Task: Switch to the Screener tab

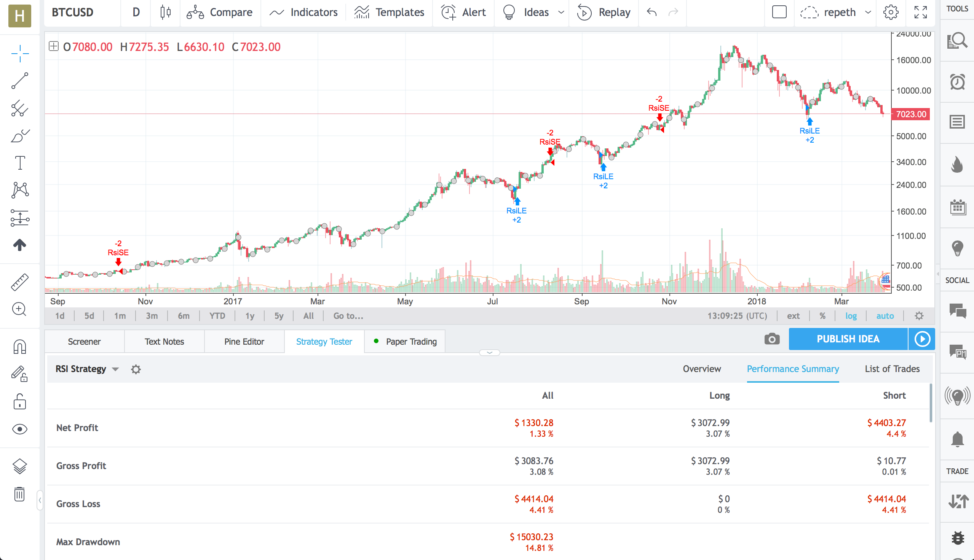Action: (x=84, y=342)
